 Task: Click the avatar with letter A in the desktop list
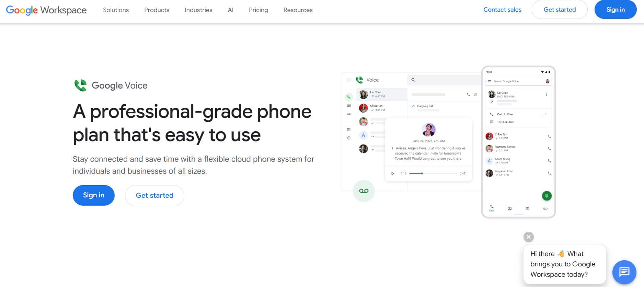pyautogui.click(x=363, y=135)
